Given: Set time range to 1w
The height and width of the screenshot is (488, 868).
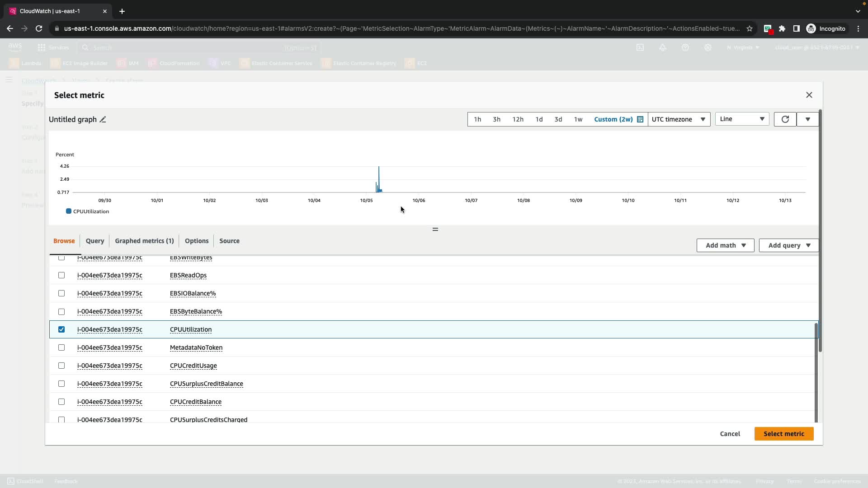Looking at the screenshot, I should 578,119.
